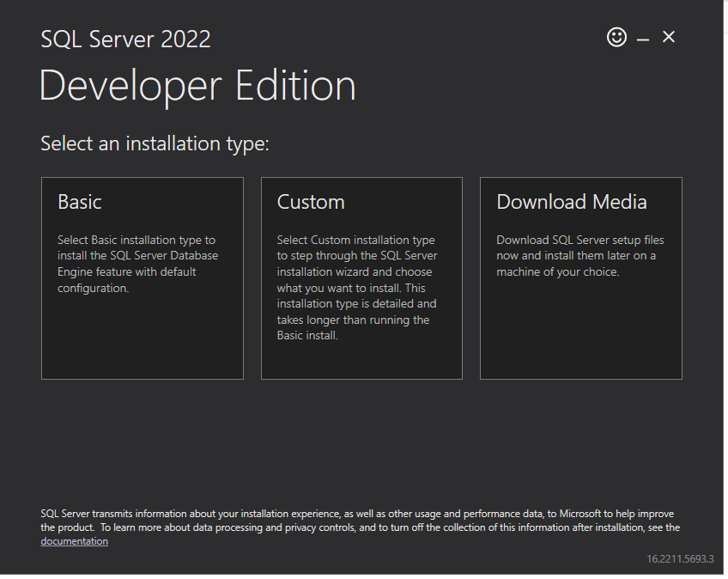
Task: Minimize the SQL Server installer window
Action: pyautogui.click(x=642, y=40)
